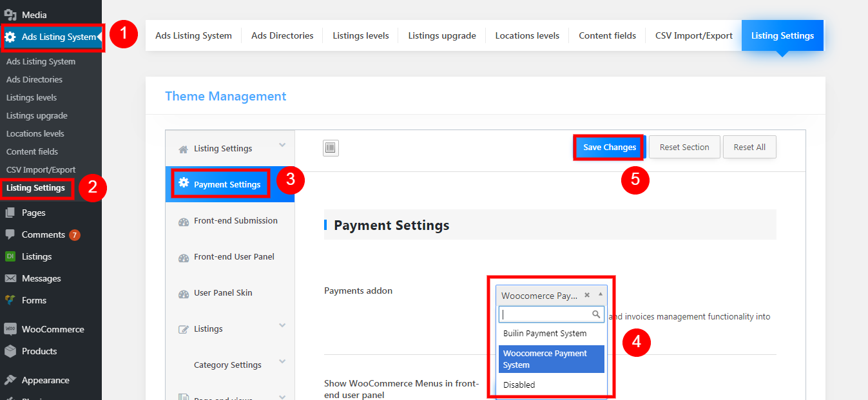Image resolution: width=868 pixels, height=400 pixels.
Task: Open the Payments addon select box
Action: coord(552,296)
